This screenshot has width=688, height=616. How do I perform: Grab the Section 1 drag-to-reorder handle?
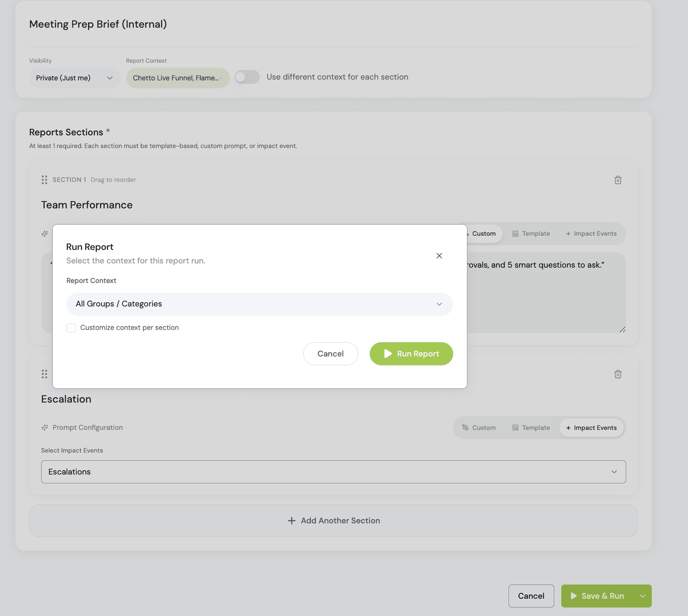point(44,180)
